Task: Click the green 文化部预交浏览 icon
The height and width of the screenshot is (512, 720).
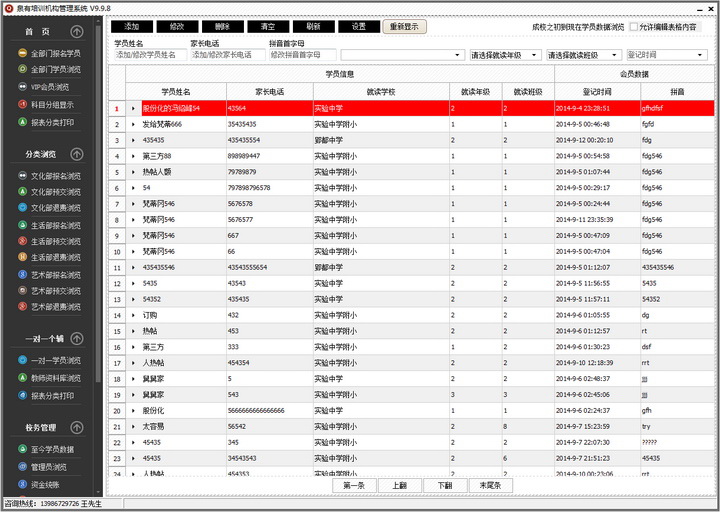Action: click(22, 191)
